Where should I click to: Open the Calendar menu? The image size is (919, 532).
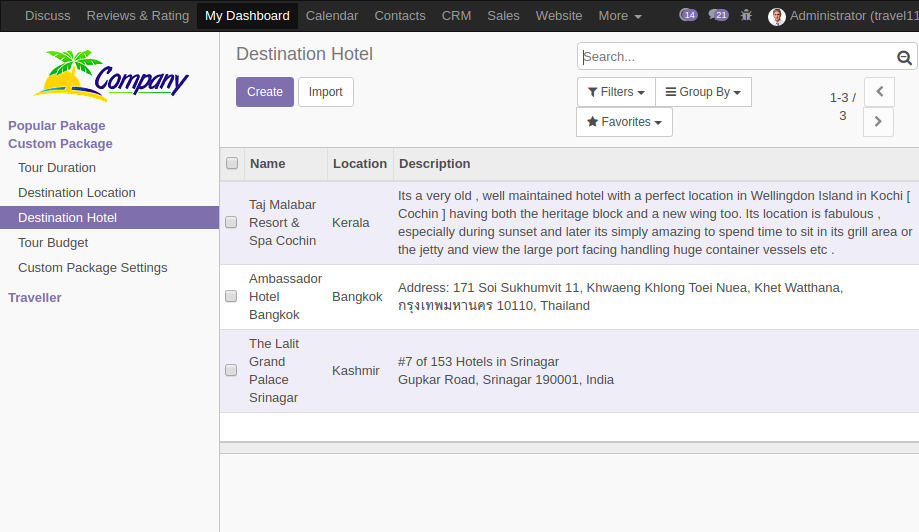click(x=332, y=16)
